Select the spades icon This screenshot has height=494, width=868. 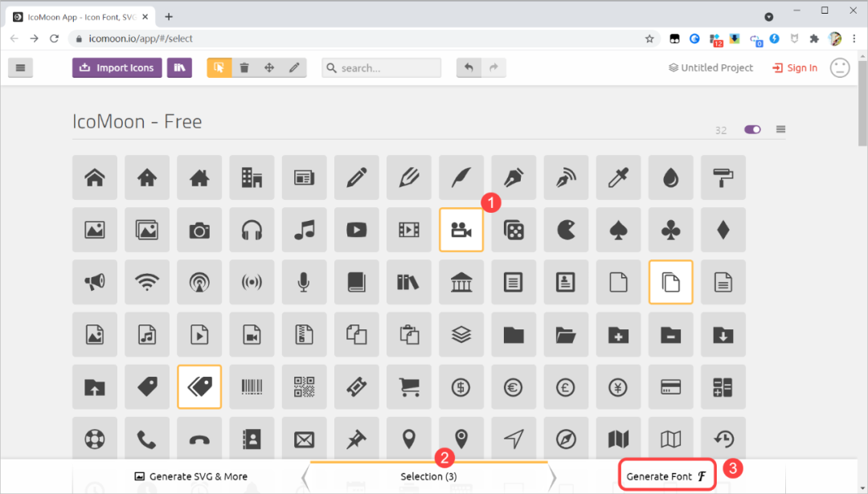(618, 230)
